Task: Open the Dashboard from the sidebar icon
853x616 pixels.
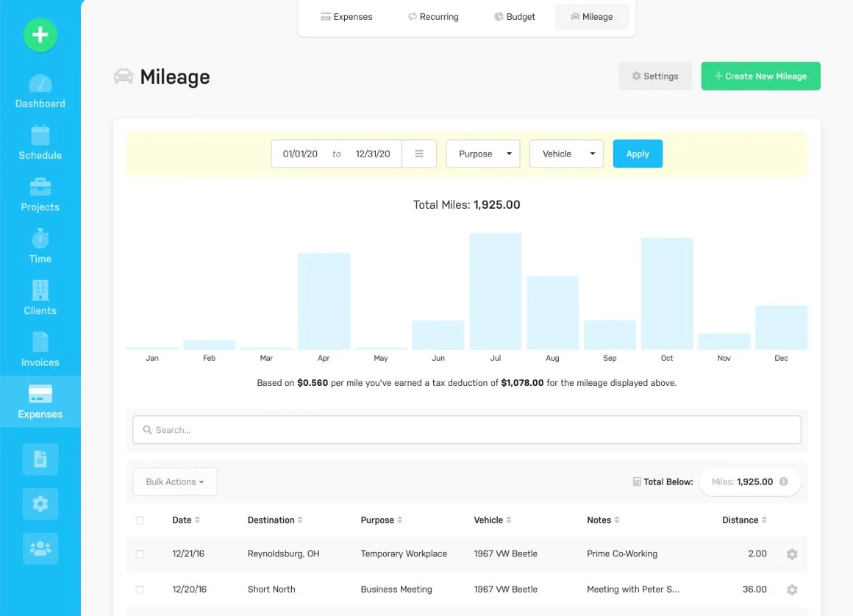Action: [x=40, y=83]
